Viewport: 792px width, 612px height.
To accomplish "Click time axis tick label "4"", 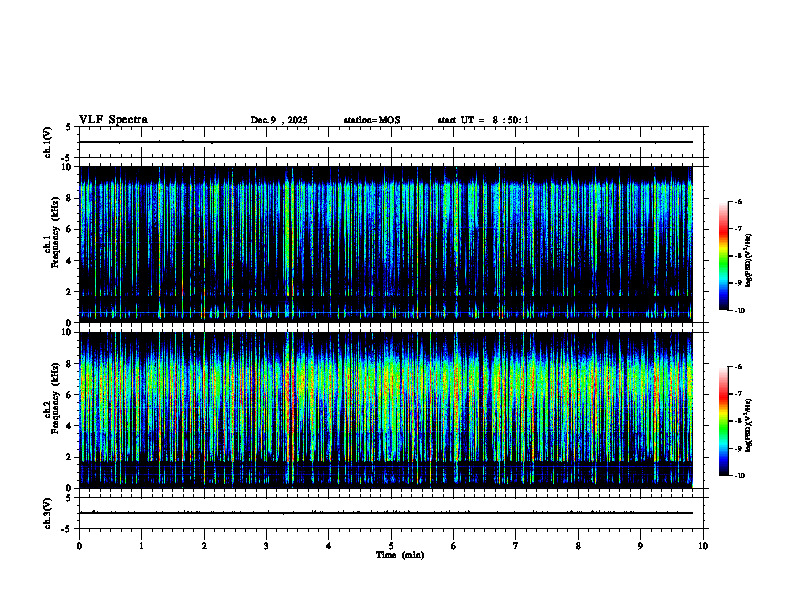I will 329,546.
